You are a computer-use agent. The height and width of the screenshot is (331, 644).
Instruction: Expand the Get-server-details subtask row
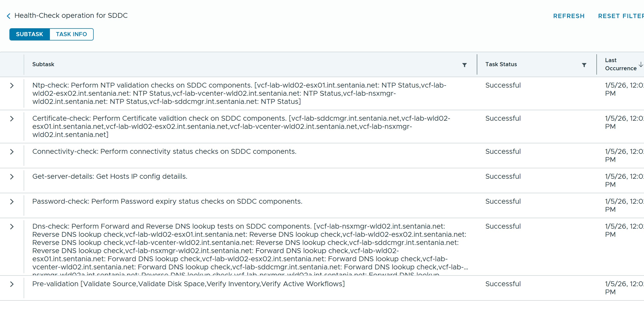pos(12,177)
